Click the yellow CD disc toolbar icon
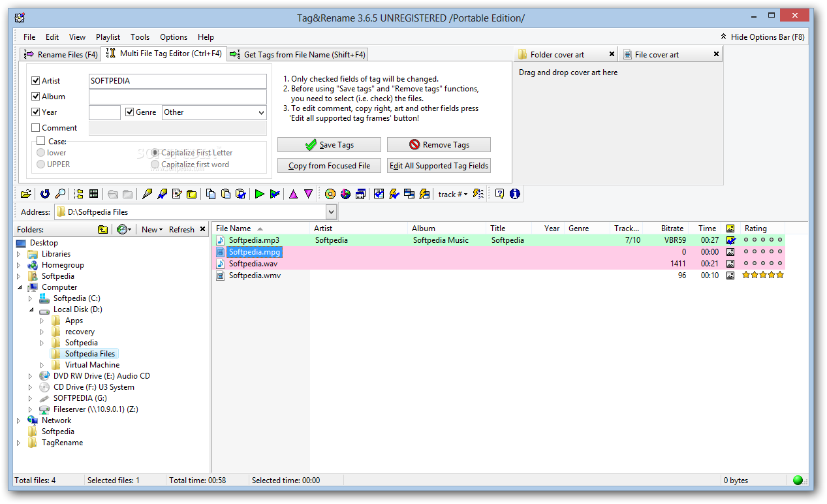Viewport: 827px width, 504px height. pos(330,194)
